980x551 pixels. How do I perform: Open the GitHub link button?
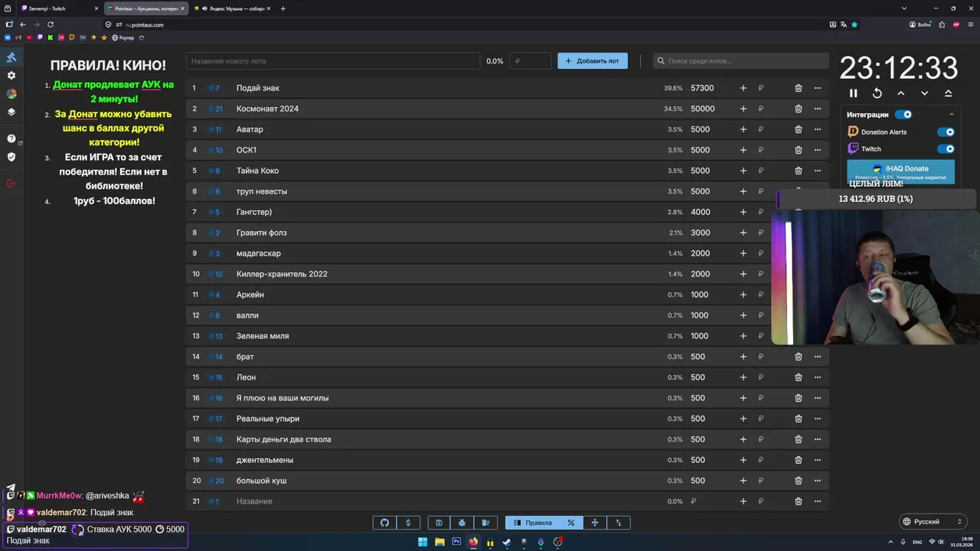(384, 523)
